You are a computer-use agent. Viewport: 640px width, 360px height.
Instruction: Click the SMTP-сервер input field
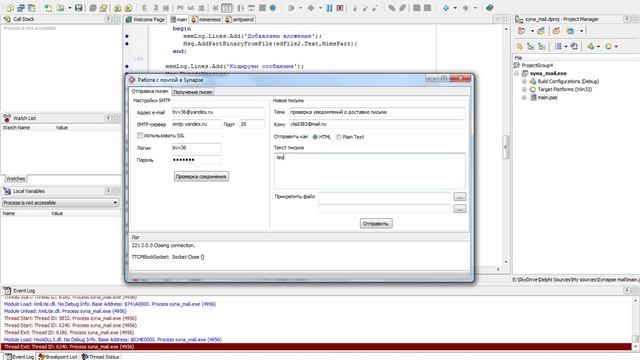(x=196, y=124)
